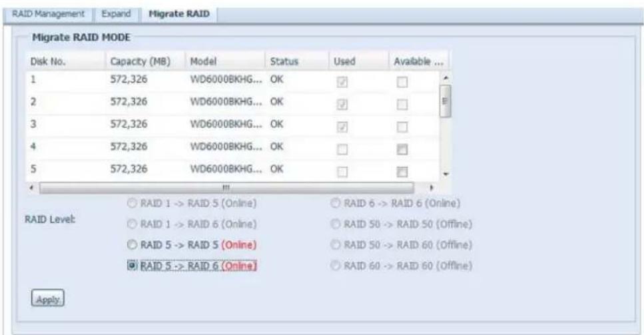Viewport: 644px width, 335px height.
Task: Select RAID 1 -> RAID 5 (Online) option
Action: [131, 203]
